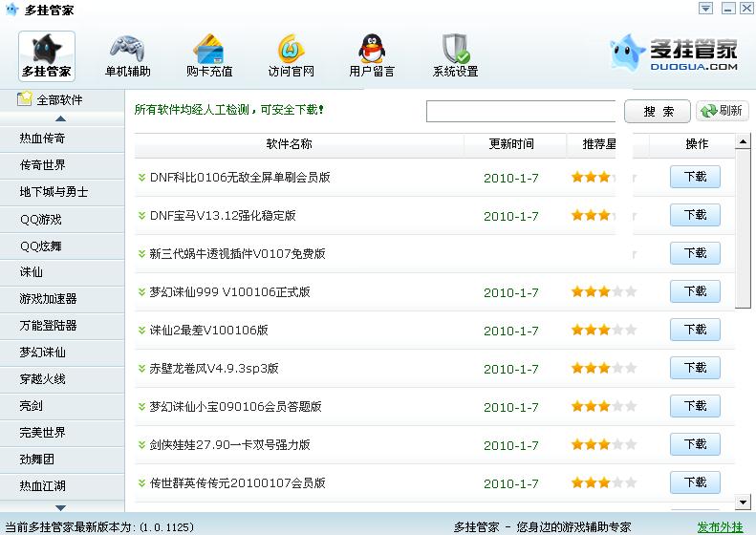Download 赤壁龙卷风V4.9.3sp3版

click(695, 368)
